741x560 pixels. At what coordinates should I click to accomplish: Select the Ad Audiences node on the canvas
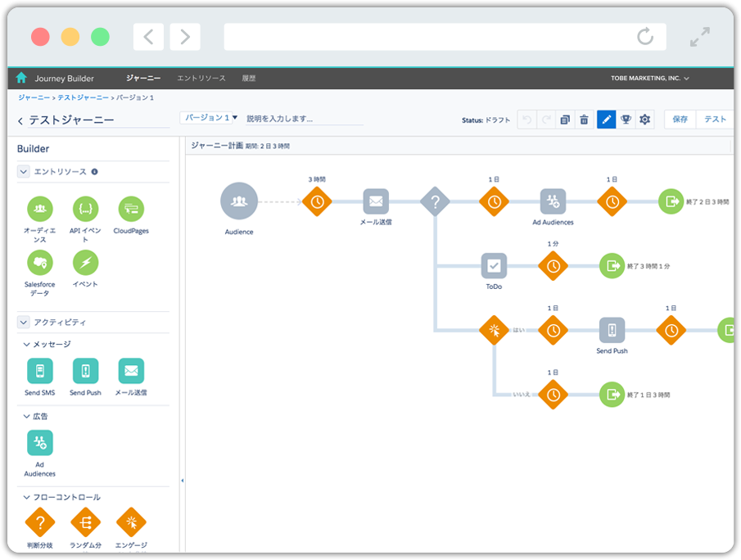tap(553, 201)
